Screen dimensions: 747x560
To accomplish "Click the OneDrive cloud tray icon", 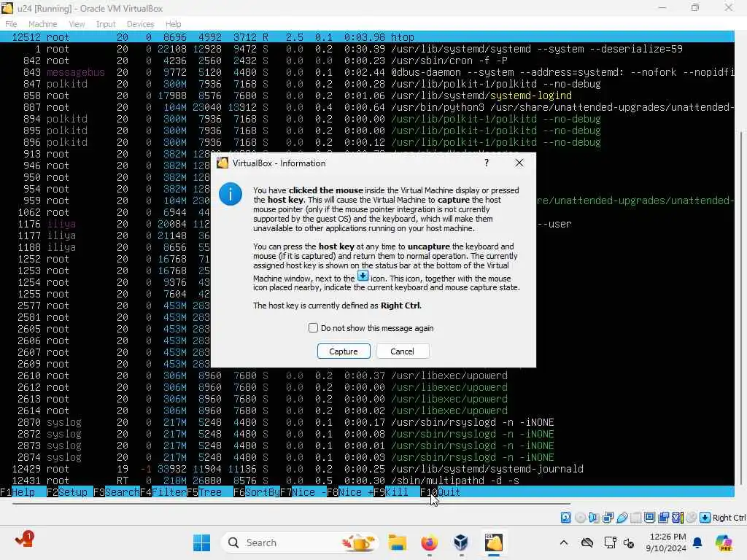I will 587,542.
